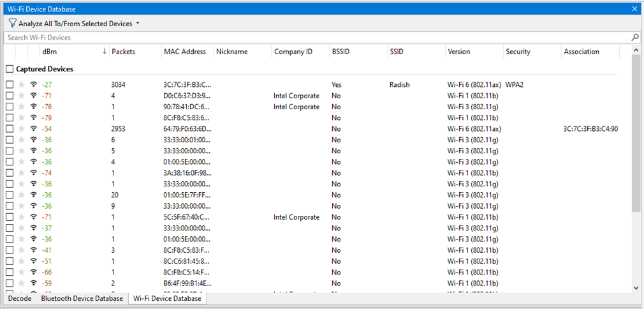644x309 pixels.
Task: Check the box for device D0:C6:37:D3
Action: coord(10,96)
